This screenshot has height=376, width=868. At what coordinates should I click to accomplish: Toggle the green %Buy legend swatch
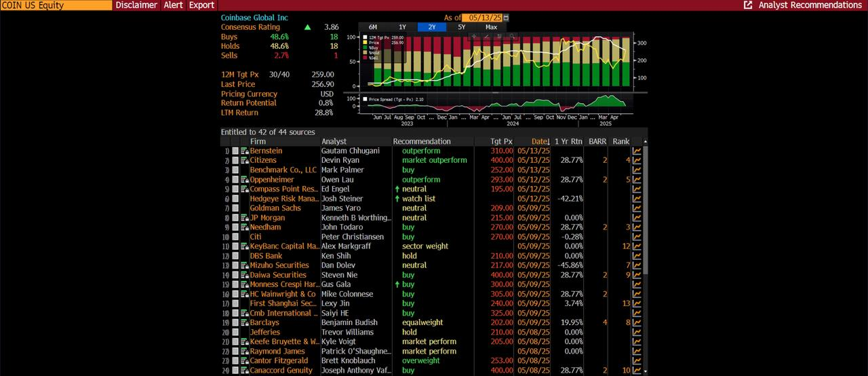365,48
